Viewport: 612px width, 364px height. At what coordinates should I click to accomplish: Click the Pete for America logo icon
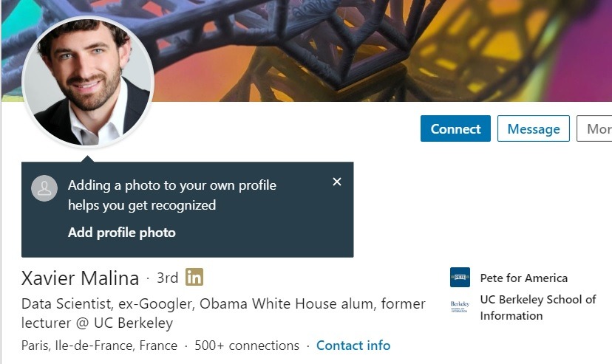pyautogui.click(x=460, y=278)
